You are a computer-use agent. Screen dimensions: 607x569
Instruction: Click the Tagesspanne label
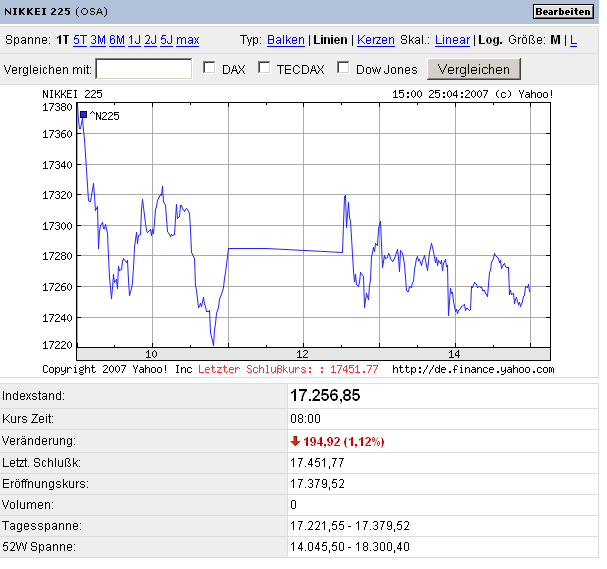coord(42,526)
